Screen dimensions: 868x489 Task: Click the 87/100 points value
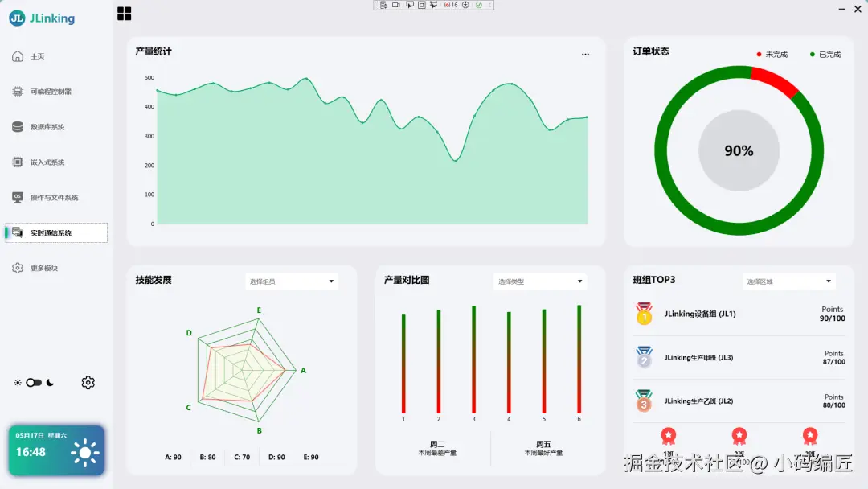(834, 362)
